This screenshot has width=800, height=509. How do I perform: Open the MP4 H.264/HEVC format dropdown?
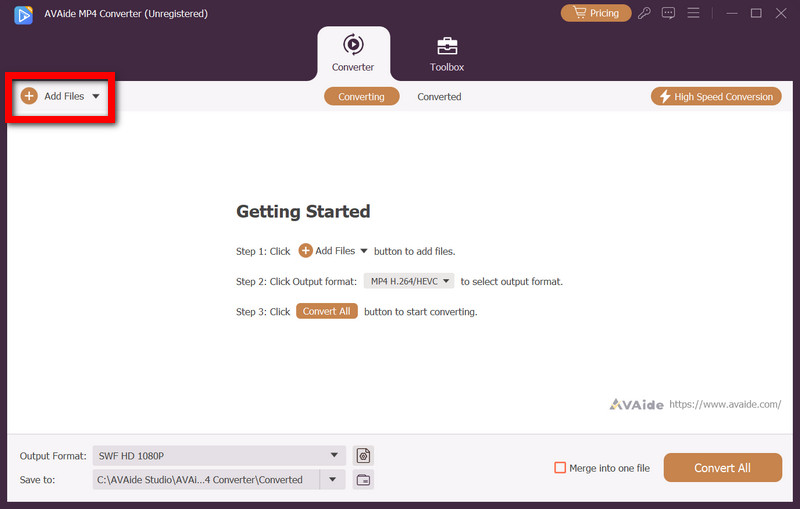click(408, 281)
